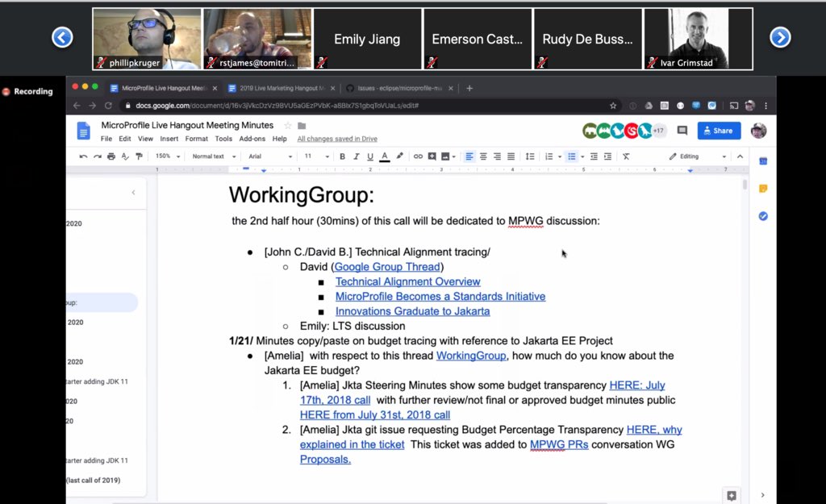
Task: Open the Edit menu
Action: (x=125, y=139)
